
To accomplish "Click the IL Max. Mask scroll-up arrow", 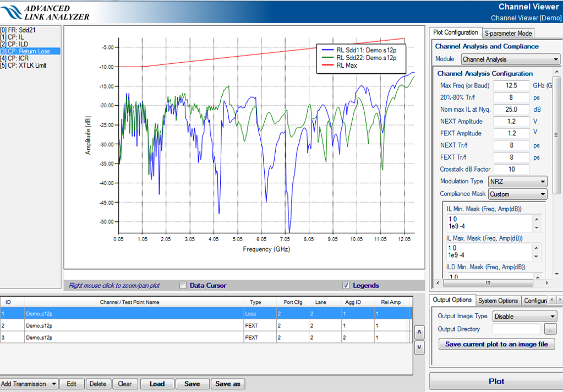I will tap(537, 248).
